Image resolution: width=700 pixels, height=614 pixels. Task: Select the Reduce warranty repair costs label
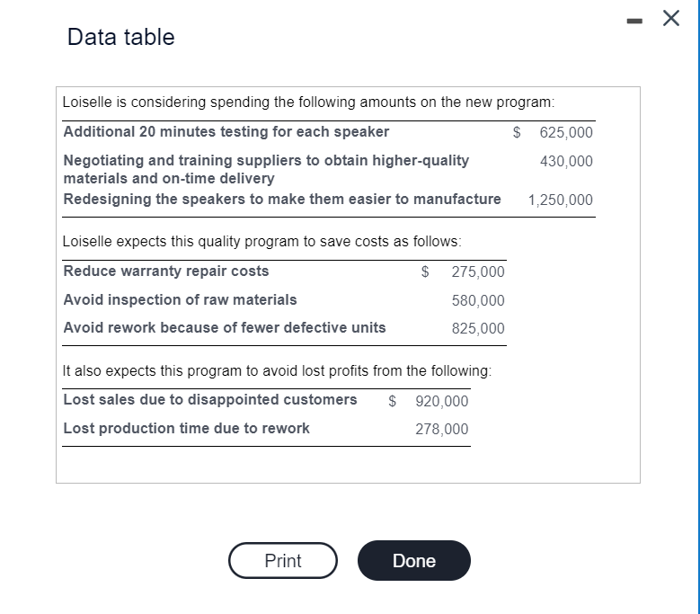click(166, 271)
